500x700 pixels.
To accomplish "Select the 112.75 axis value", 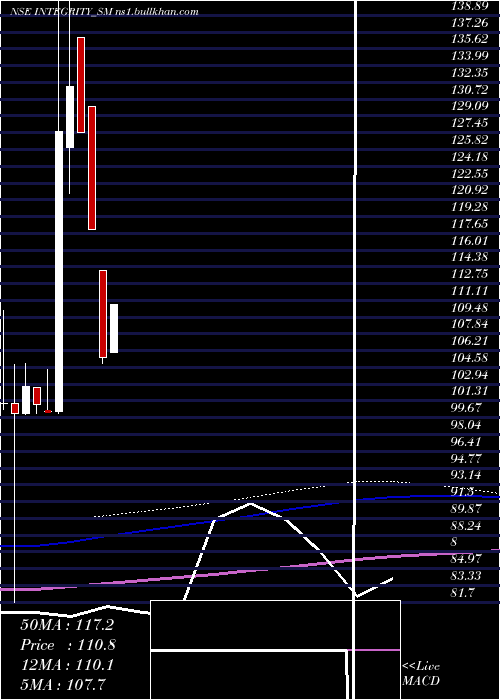I will [470, 274].
